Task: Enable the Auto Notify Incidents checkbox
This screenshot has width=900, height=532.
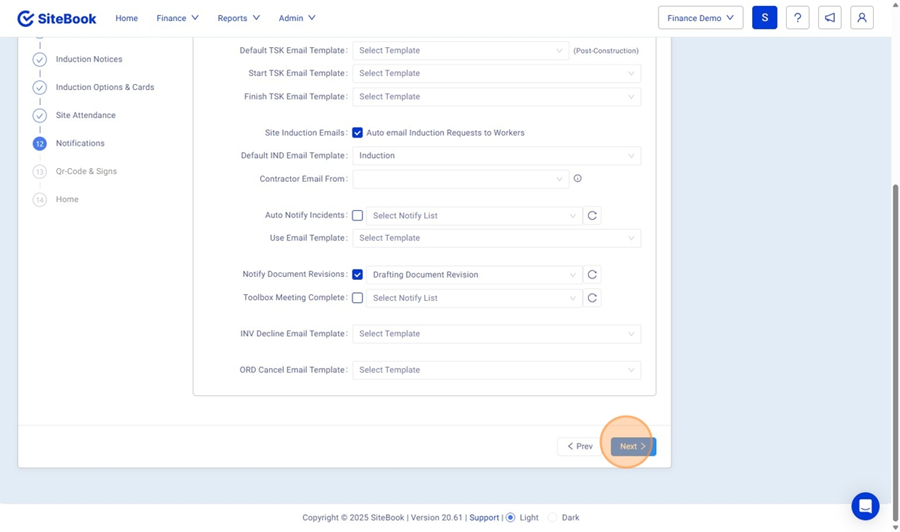Action: point(357,216)
